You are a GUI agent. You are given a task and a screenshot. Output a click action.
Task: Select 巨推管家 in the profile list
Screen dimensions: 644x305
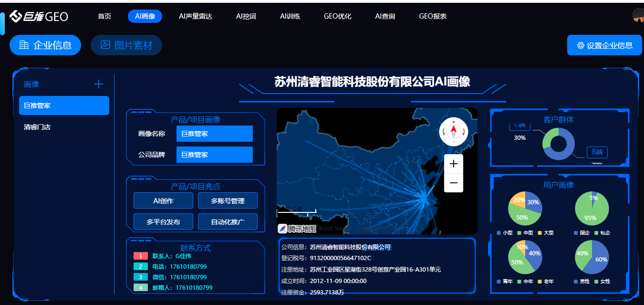pos(64,105)
